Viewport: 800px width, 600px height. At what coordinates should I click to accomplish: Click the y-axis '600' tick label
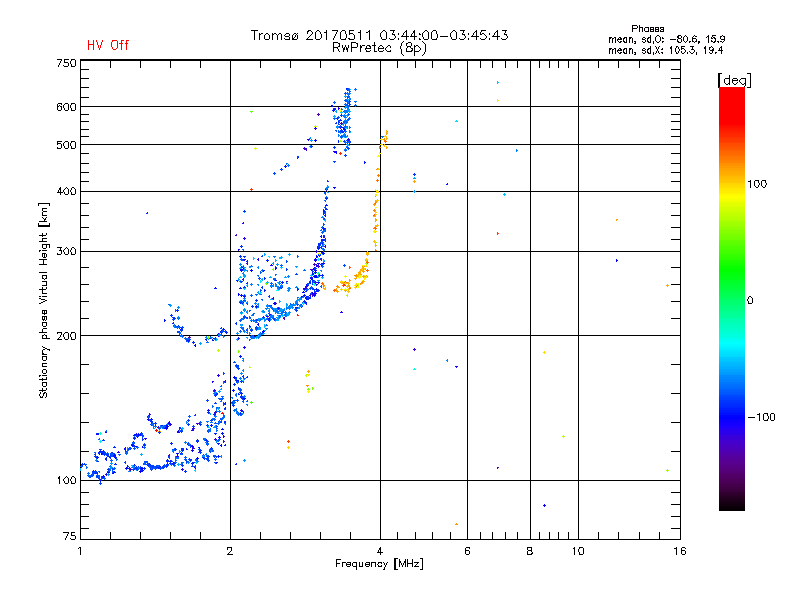[66, 107]
